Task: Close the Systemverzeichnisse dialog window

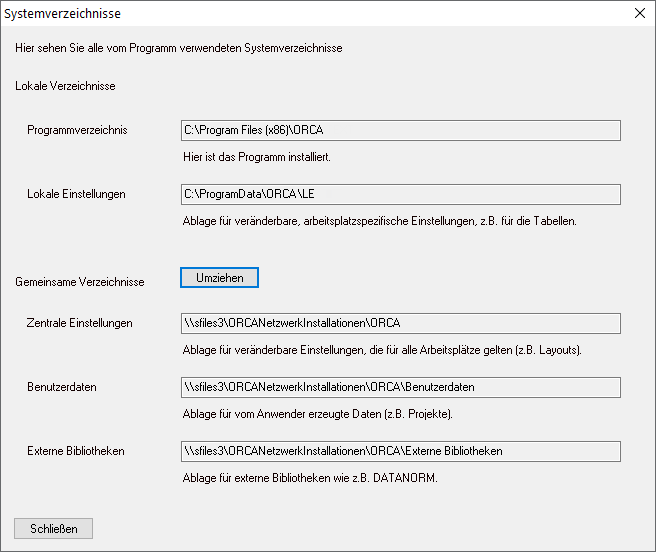Action: 640,13
